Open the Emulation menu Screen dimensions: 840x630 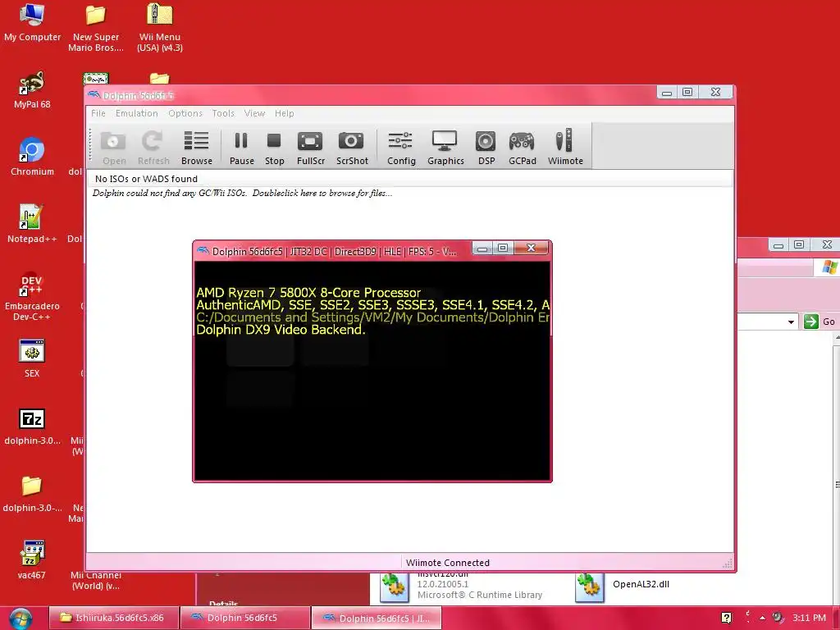tap(137, 113)
